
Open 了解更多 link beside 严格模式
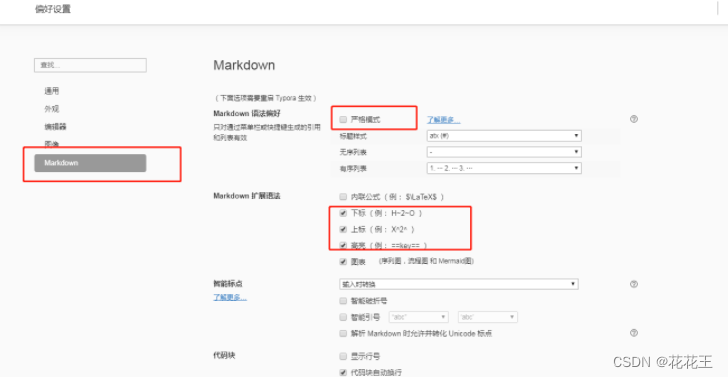click(x=443, y=120)
